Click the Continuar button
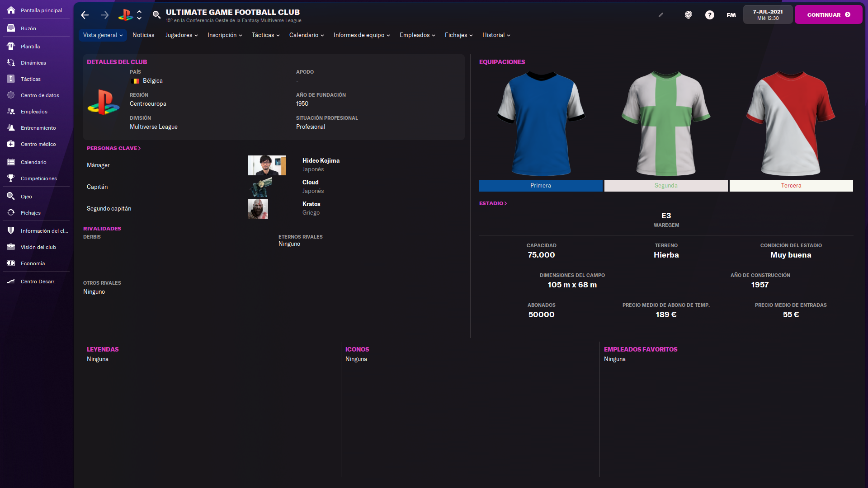This screenshot has width=868, height=488. [x=828, y=14]
